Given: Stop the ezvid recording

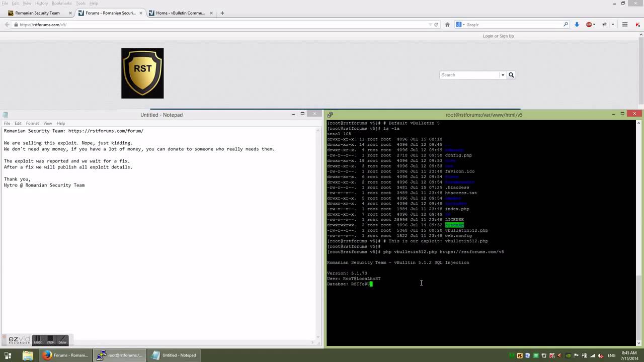Looking at the screenshot, I should pos(50,340).
